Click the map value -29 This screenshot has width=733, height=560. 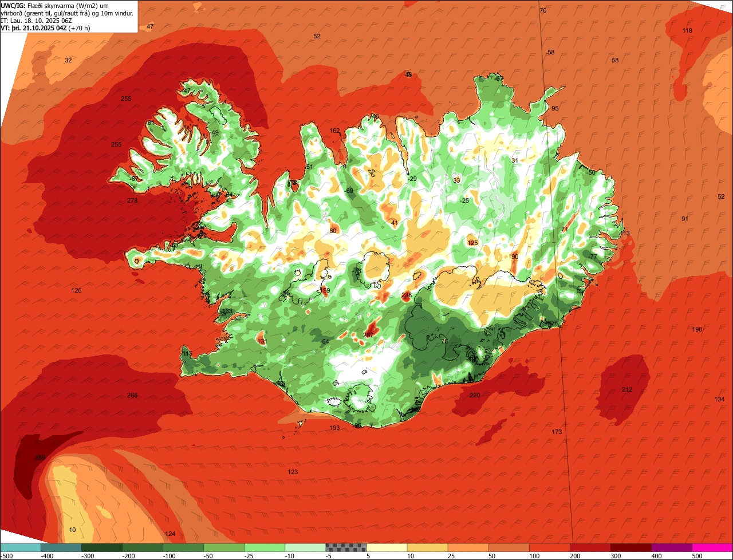click(x=412, y=179)
